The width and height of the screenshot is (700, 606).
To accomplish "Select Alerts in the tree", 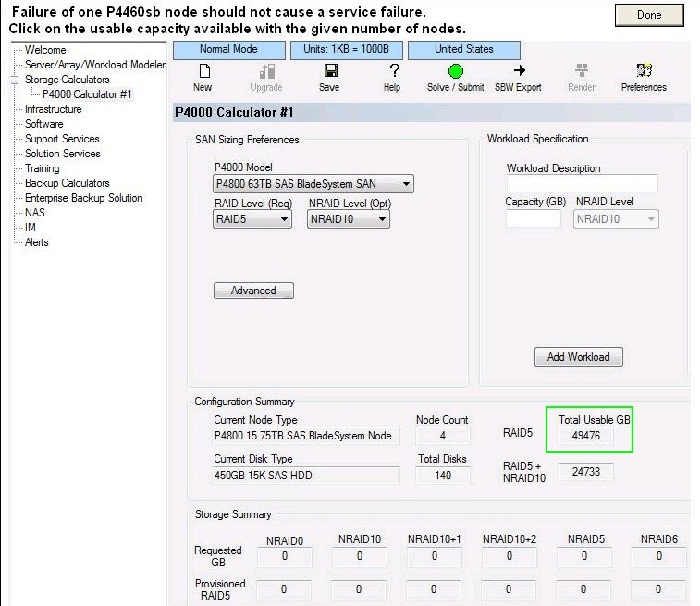I will point(37,242).
